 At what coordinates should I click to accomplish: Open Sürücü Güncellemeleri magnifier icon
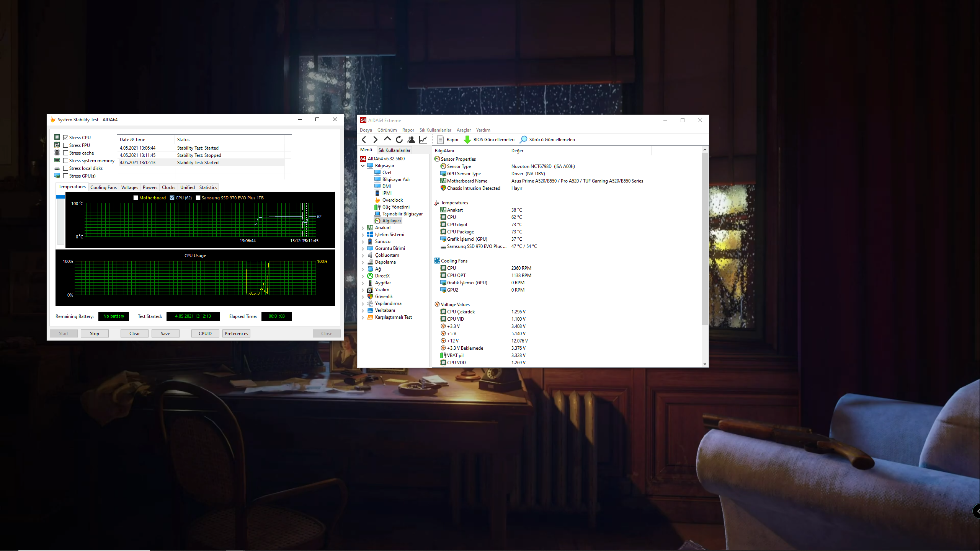pyautogui.click(x=523, y=140)
